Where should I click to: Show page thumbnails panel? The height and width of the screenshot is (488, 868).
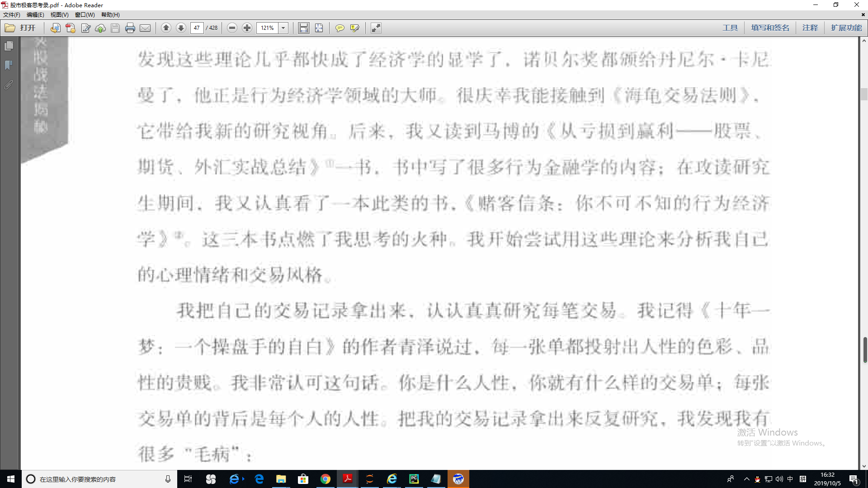(9, 46)
